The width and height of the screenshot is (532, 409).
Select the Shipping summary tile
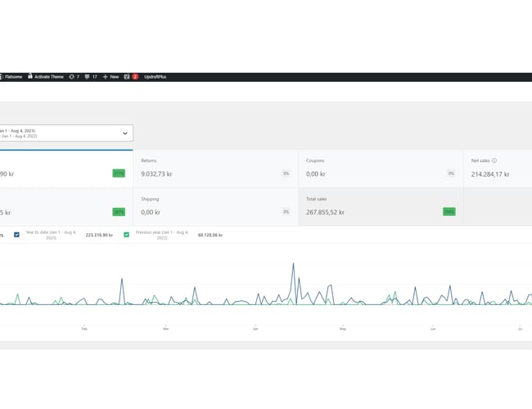pyautogui.click(x=215, y=206)
